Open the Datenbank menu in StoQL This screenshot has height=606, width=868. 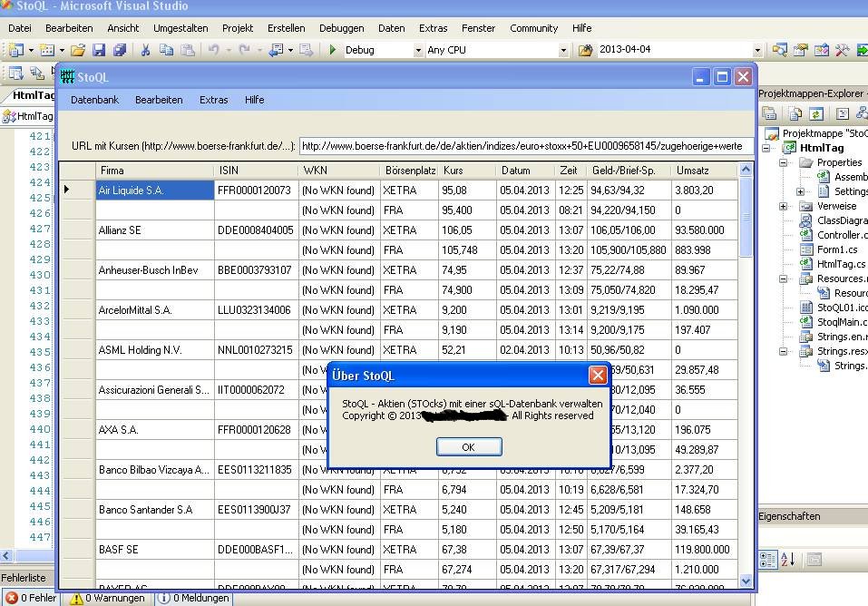[94, 100]
